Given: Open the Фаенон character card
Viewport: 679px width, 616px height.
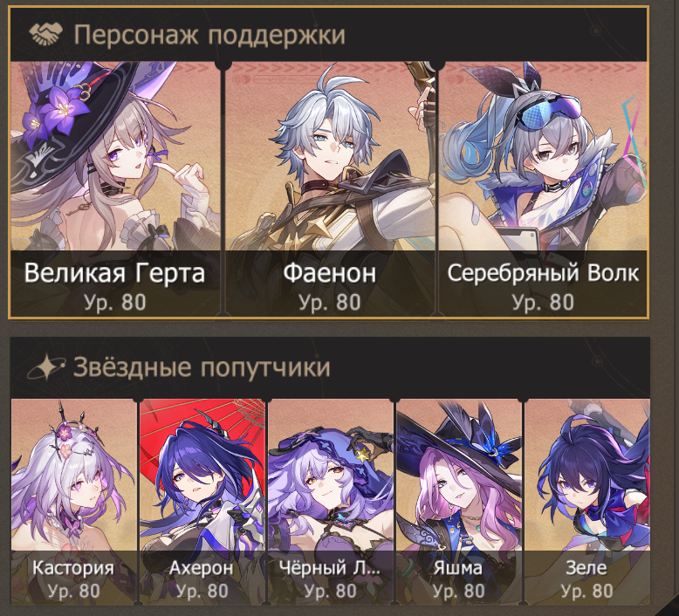Looking at the screenshot, I should point(330,188).
